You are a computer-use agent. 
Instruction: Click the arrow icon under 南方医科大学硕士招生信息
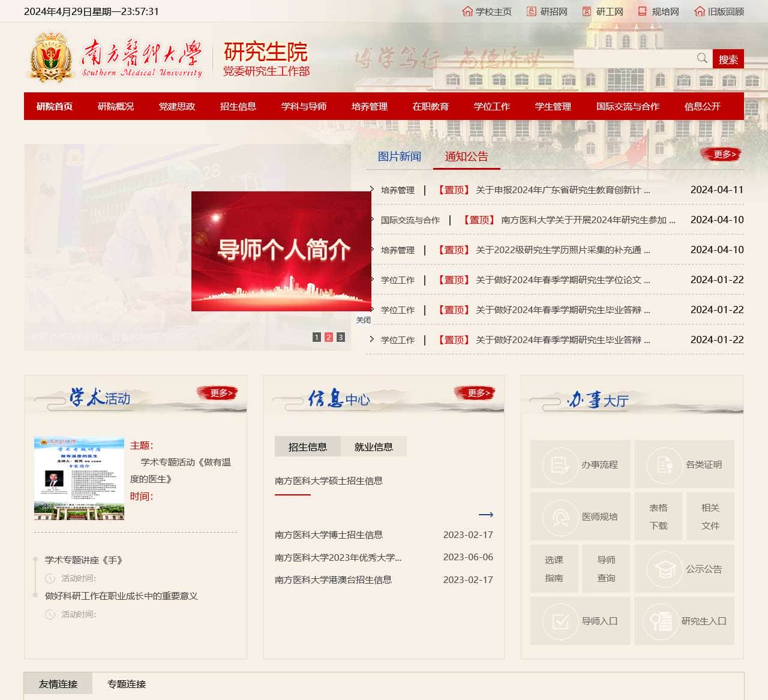coord(486,515)
